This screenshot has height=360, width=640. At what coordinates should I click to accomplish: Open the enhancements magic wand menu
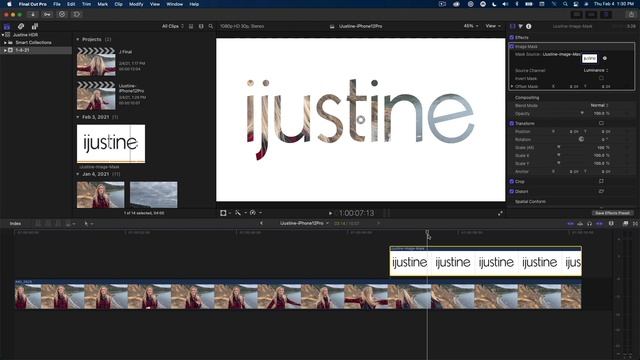click(239, 213)
